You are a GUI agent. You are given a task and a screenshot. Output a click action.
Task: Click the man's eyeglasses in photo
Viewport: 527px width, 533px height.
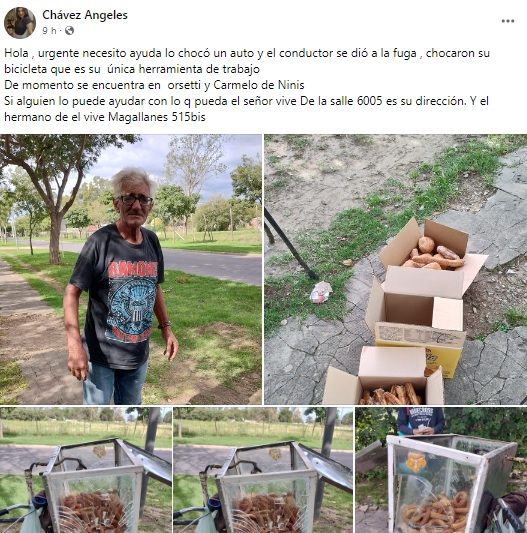tap(135, 200)
